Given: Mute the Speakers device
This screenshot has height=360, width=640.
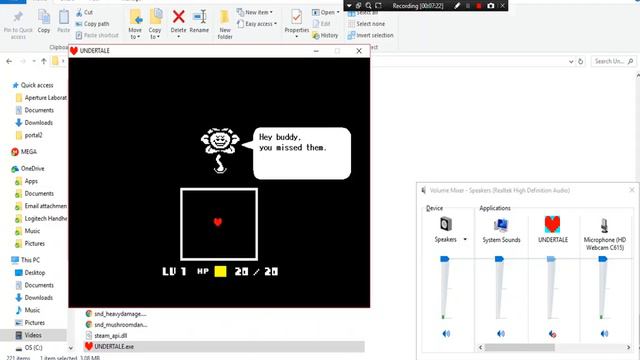Looking at the screenshot, I should pyautogui.click(x=446, y=334).
